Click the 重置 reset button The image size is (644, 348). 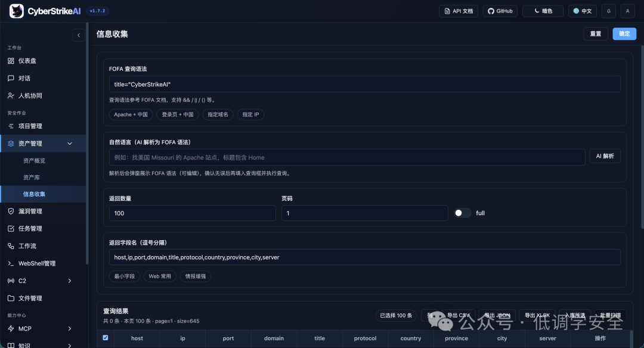[596, 33]
